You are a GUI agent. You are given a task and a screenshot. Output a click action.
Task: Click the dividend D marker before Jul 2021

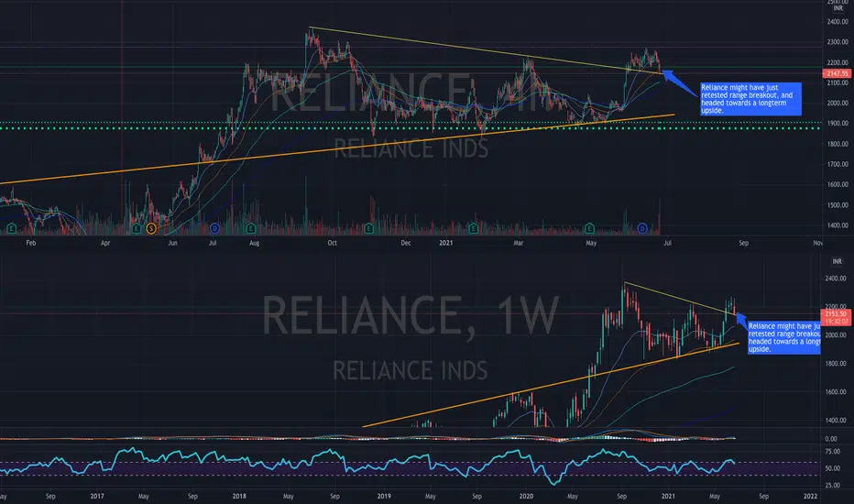(642, 228)
